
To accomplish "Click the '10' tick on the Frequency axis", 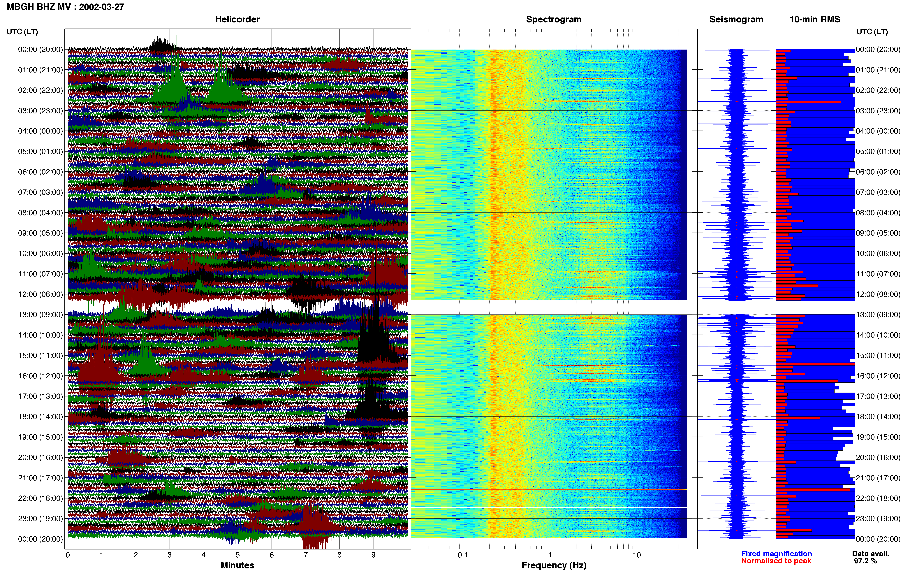I will point(637,555).
